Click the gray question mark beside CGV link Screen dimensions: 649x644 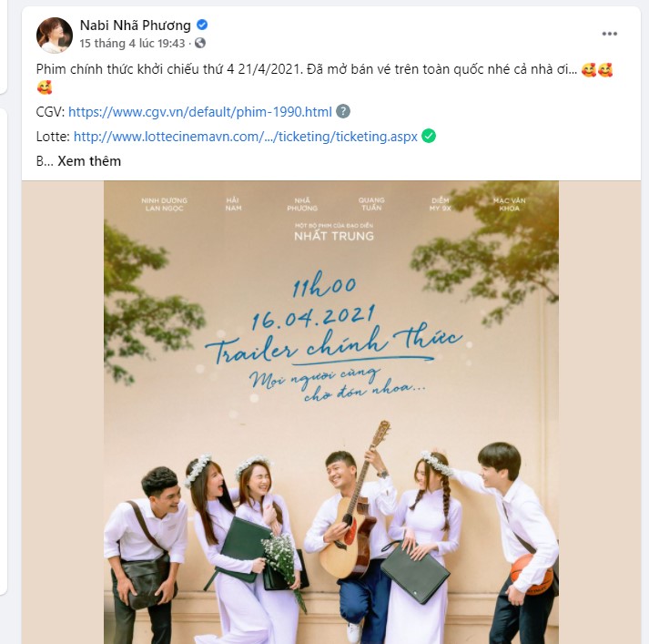(x=343, y=111)
